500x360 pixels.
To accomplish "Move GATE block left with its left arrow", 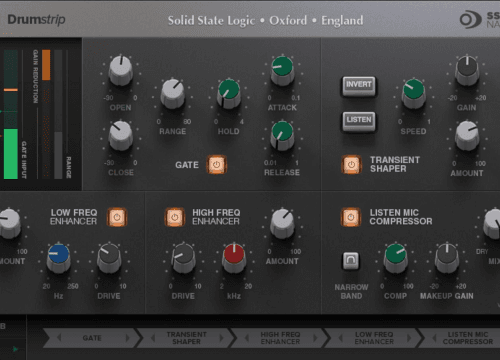I will (x=59, y=338).
